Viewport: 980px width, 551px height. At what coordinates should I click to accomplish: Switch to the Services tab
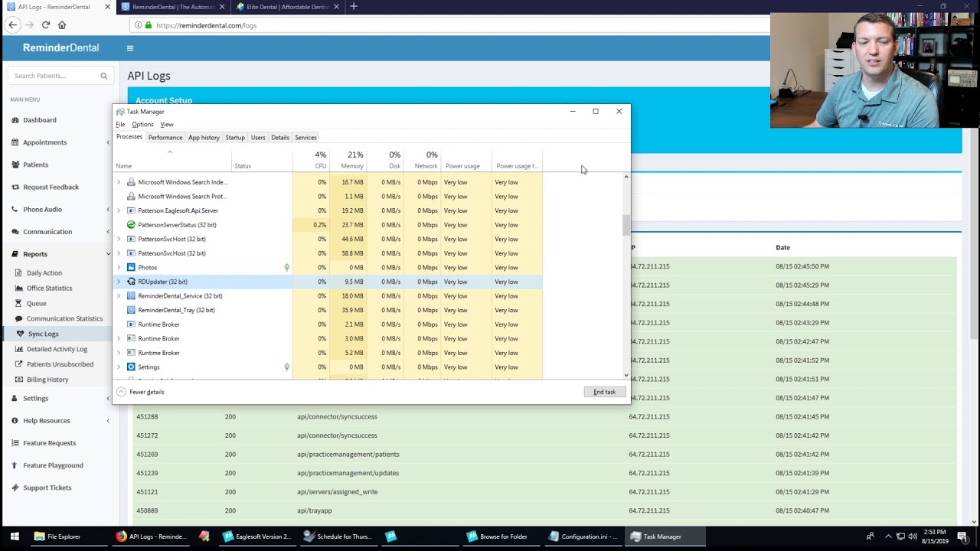click(305, 138)
